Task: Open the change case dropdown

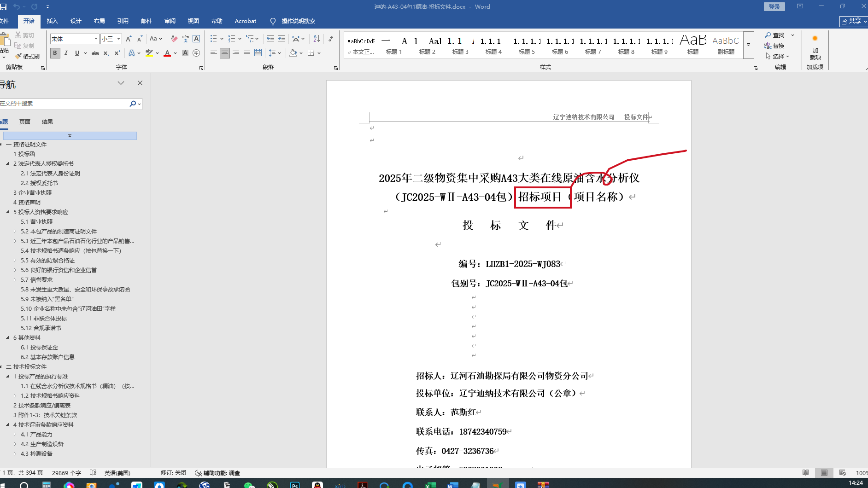Action: [x=156, y=39]
